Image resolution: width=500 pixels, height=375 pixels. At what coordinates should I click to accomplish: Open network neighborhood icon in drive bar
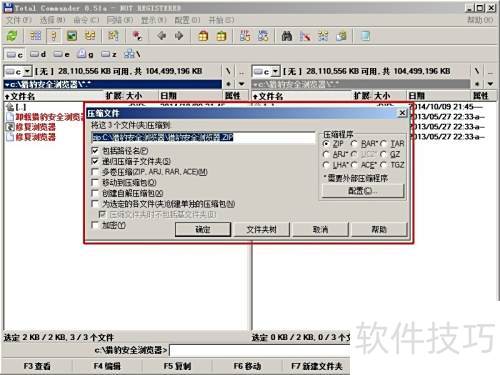click(132, 54)
